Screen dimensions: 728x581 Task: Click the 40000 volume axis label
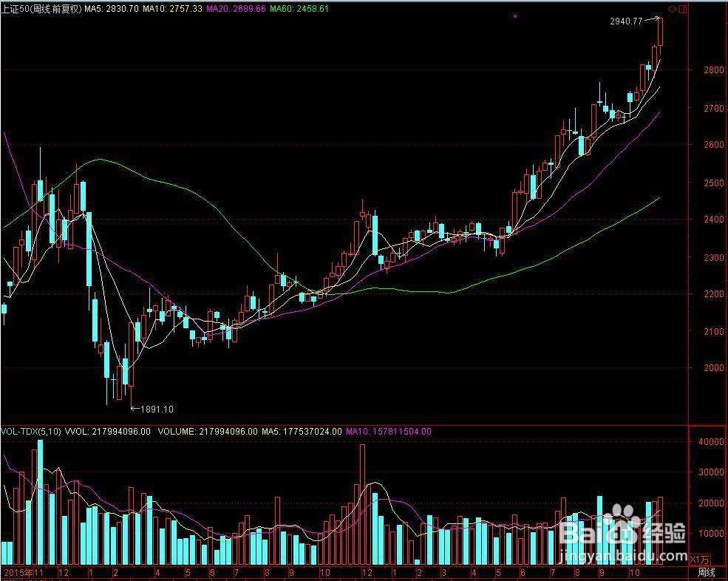point(711,442)
